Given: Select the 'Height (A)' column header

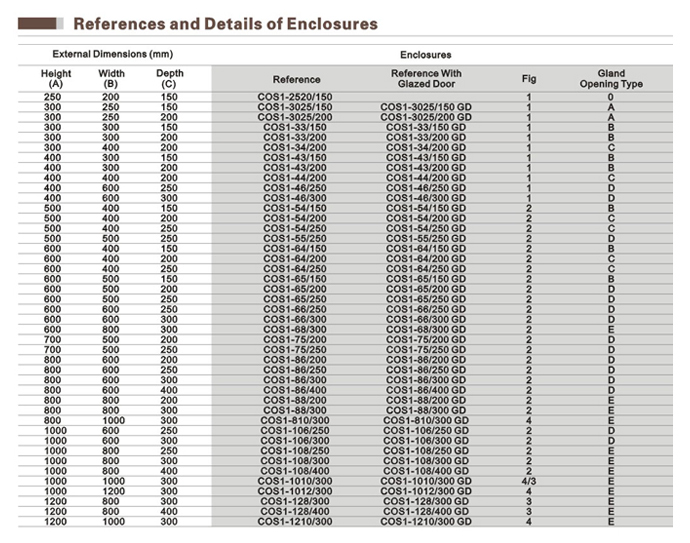Looking at the screenshot, I should pyautogui.click(x=56, y=78).
